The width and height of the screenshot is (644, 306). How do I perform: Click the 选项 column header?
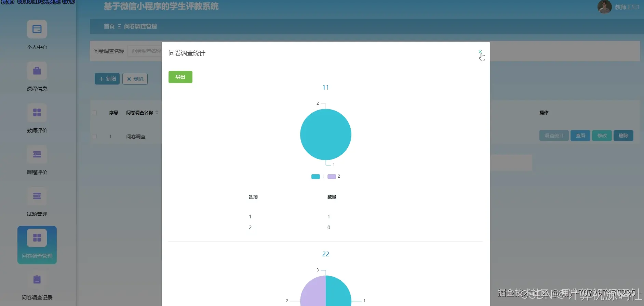coord(253,197)
